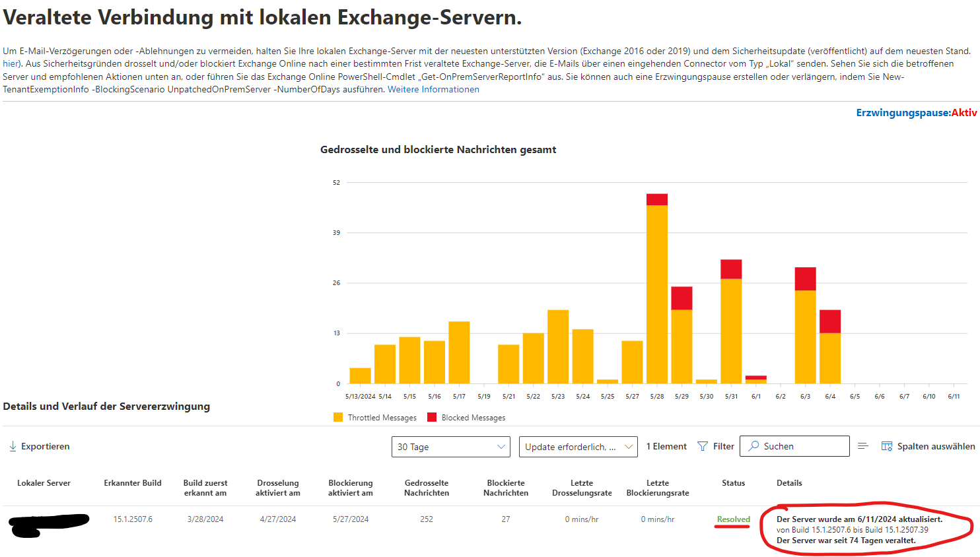Click the 5/31 bar in the chart
Image resolution: width=980 pixels, height=557 pixels.
pyautogui.click(x=731, y=321)
